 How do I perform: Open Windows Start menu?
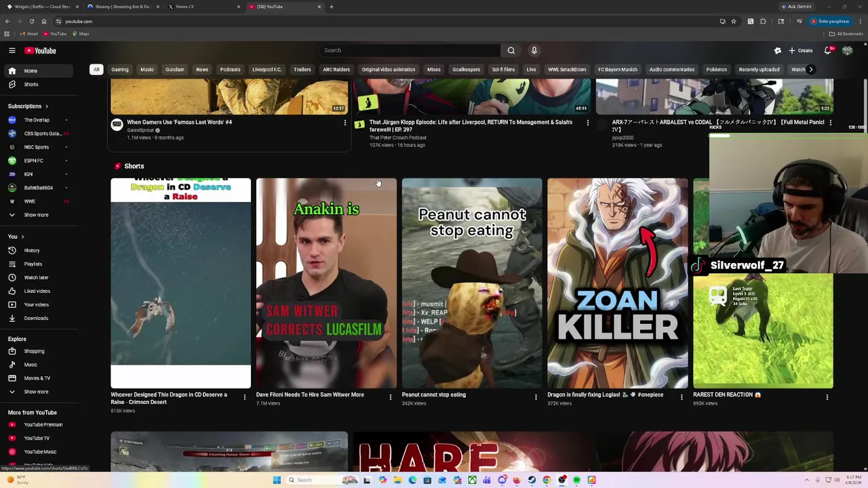pyautogui.click(x=277, y=480)
